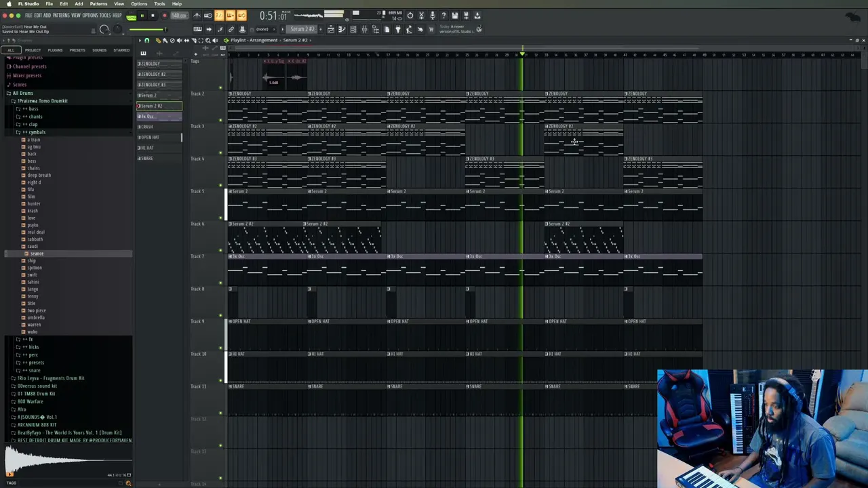Pause playback with the transport pause button
Viewport: 868px width, 488px height.
[142, 16]
